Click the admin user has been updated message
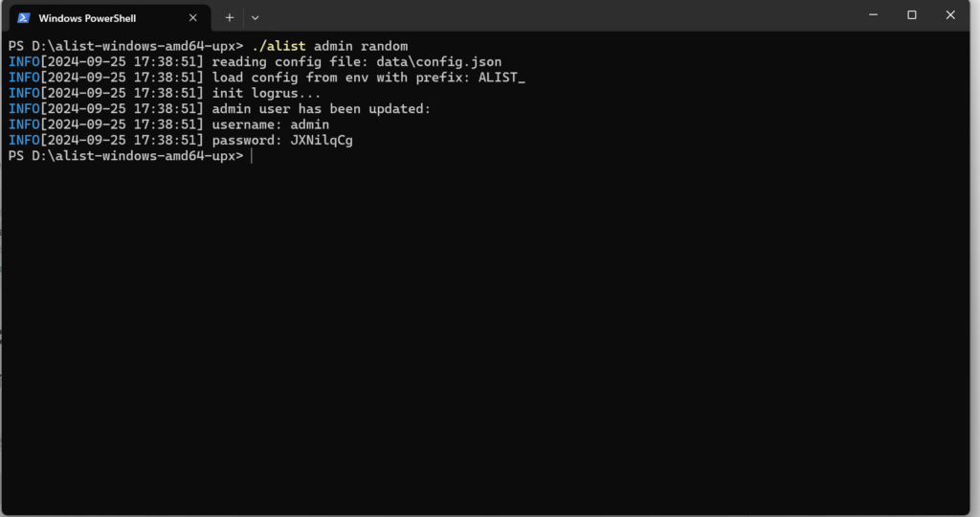980x517 pixels. click(322, 109)
